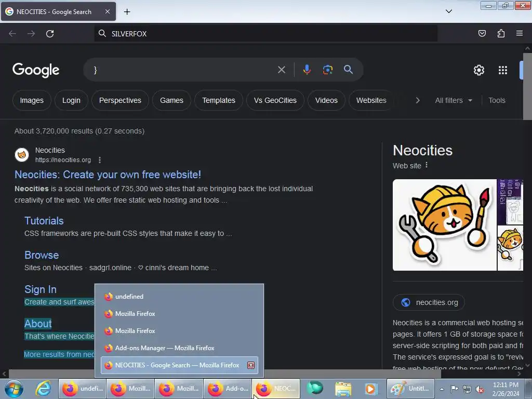Open a new tab with the plus icon
This screenshot has height=399, width=532.
coord(127,11)
